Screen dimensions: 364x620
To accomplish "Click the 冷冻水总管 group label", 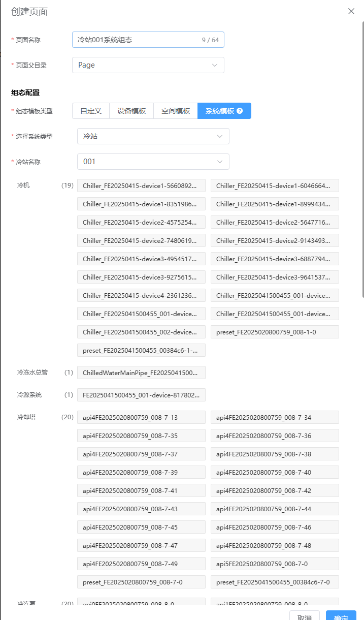I will click(x=32, y=373).
